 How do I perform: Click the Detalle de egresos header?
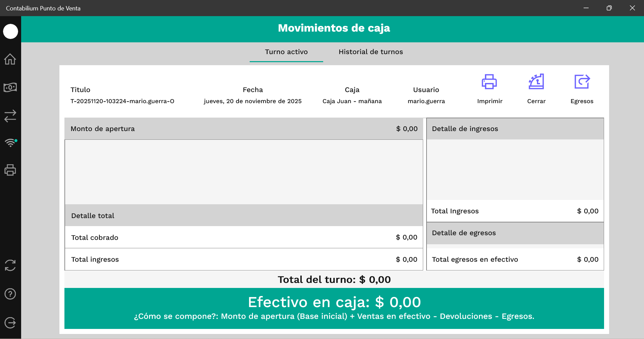(515, 233)
